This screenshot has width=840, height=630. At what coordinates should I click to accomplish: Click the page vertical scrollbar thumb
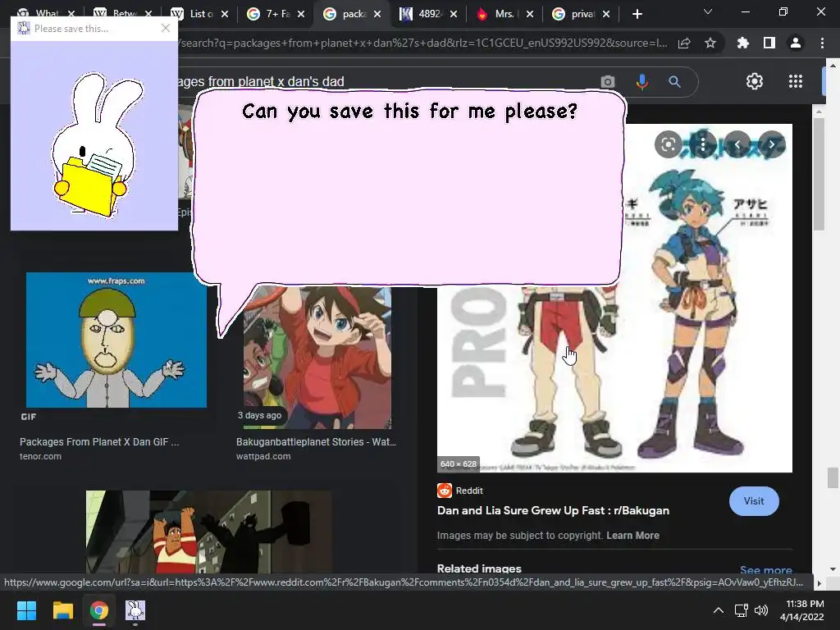pos(833,477)
